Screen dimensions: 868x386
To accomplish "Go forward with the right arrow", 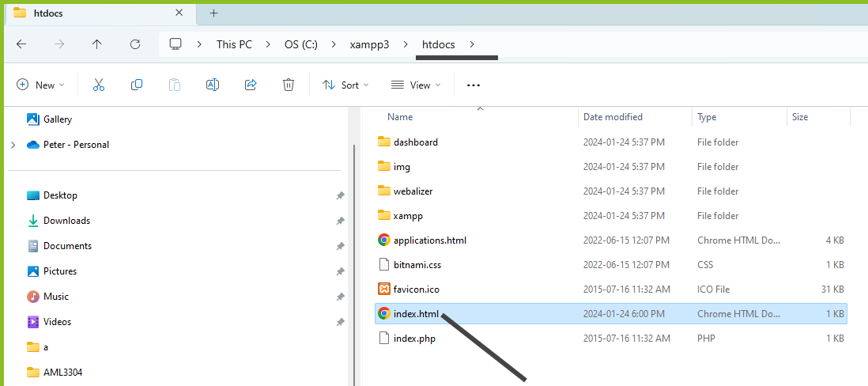I will point(59,44).
